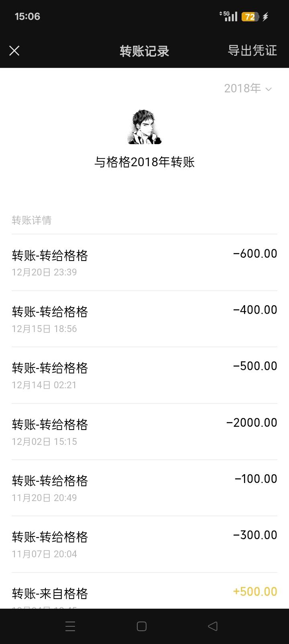Tap the 转账记录 page title

144,51
